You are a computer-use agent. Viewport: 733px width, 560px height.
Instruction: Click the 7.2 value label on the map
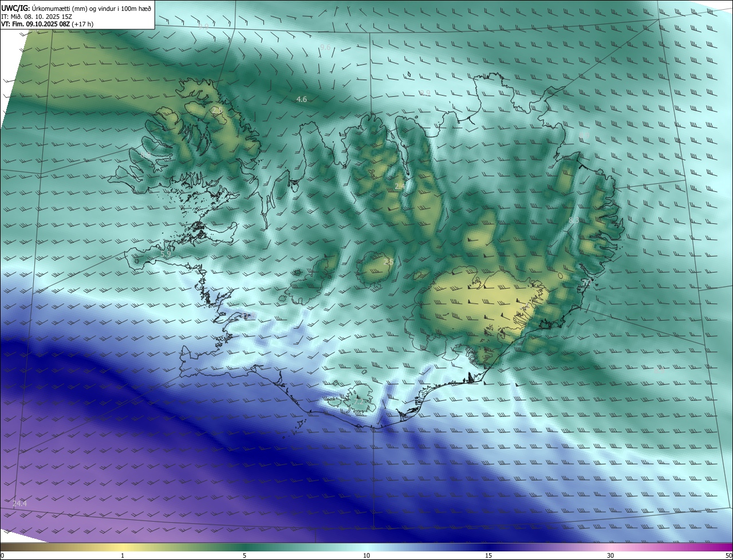[x=358, y=403]
